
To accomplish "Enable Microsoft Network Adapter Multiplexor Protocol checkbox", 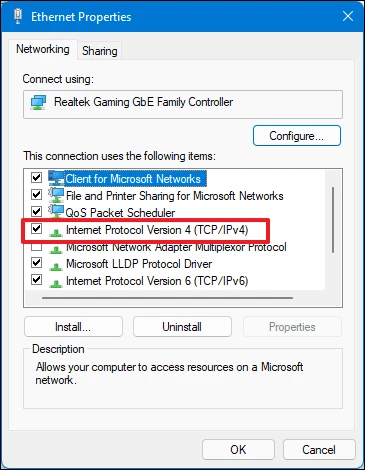I will [x=36, y=247].
